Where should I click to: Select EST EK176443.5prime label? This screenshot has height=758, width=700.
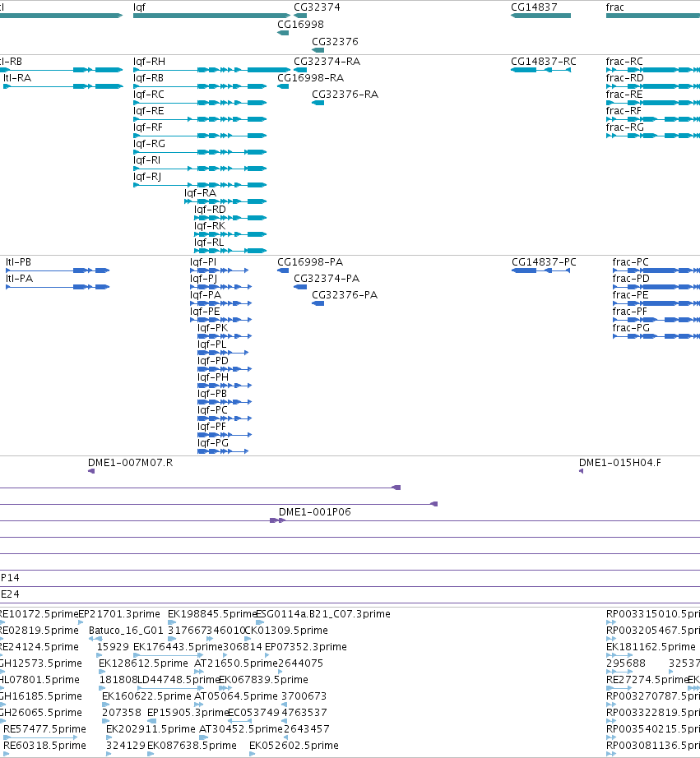pyautogui.click(x=178, y=647)
